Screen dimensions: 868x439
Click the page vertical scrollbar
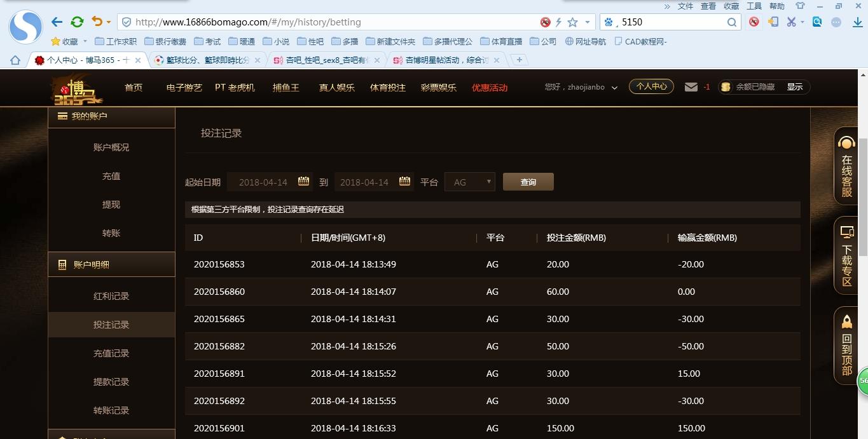point(862,191)
